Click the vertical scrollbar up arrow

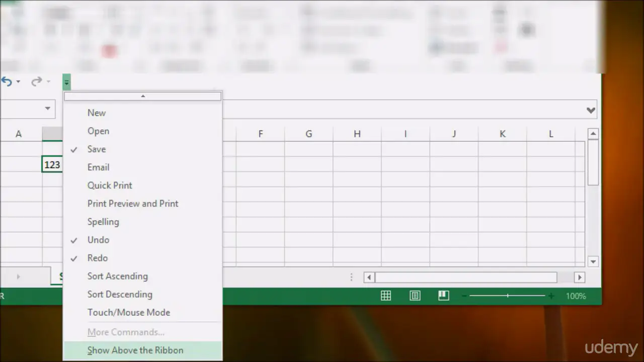(x=593, y=134)
